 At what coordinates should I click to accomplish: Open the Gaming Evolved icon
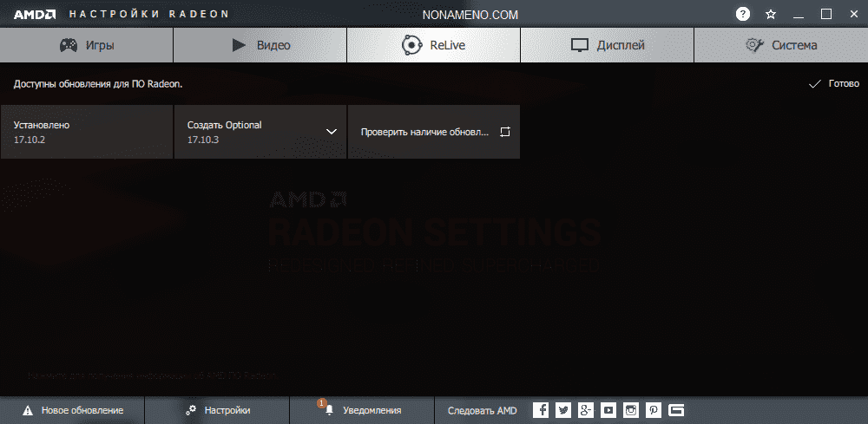[676, 410]
